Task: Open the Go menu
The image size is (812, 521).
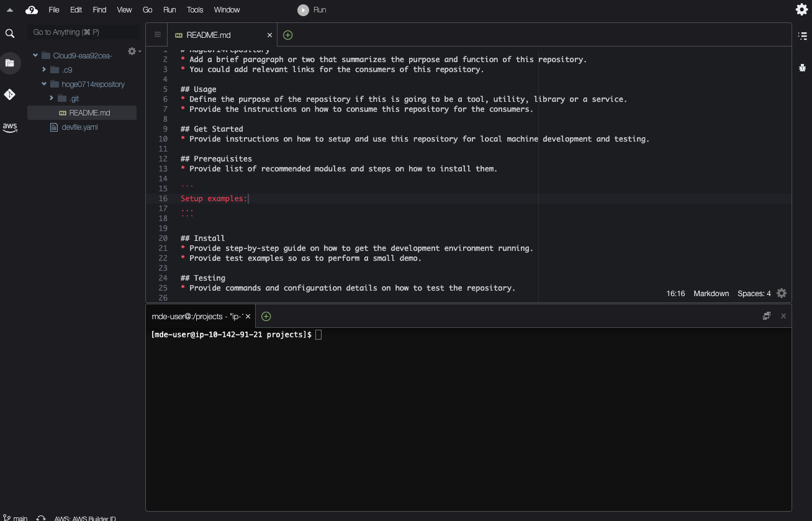Action: pos(147,10)
